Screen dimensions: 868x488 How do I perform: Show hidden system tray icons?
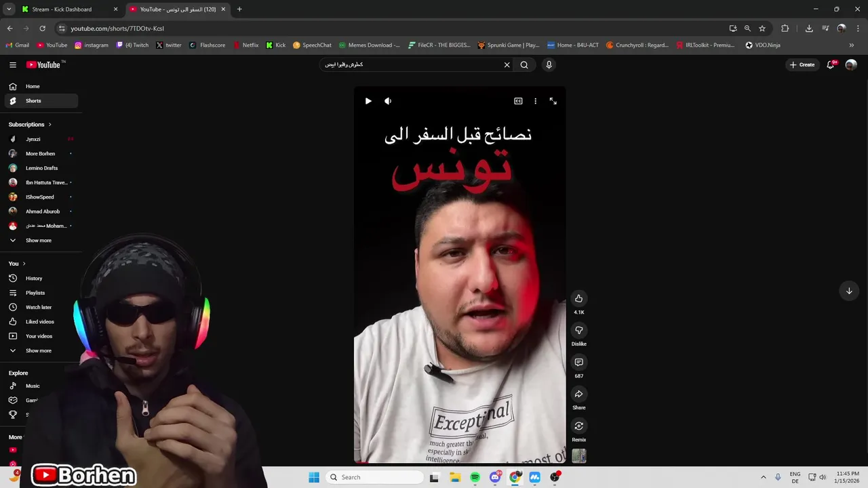click(x=764, y=477)
